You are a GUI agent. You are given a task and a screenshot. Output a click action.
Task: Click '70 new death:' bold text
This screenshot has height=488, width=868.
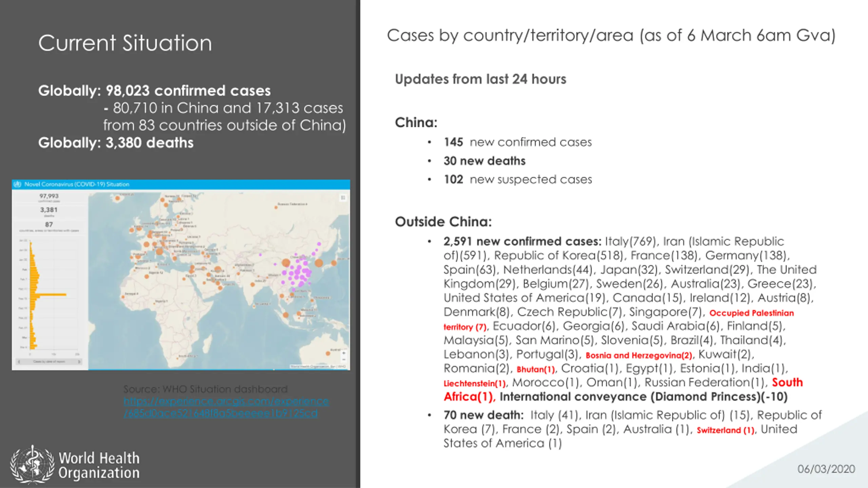click(x=484, y=415)
